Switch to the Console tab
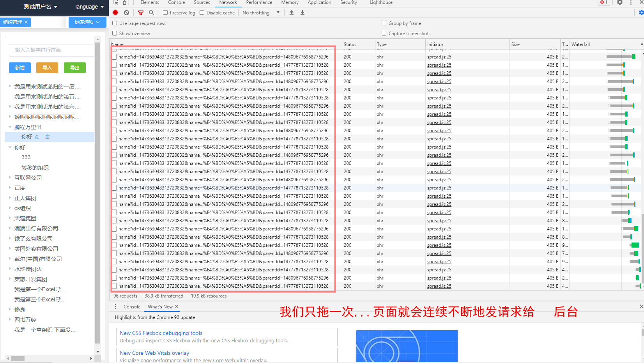This screenshot has width=644, height=363. tap(176, 3)
